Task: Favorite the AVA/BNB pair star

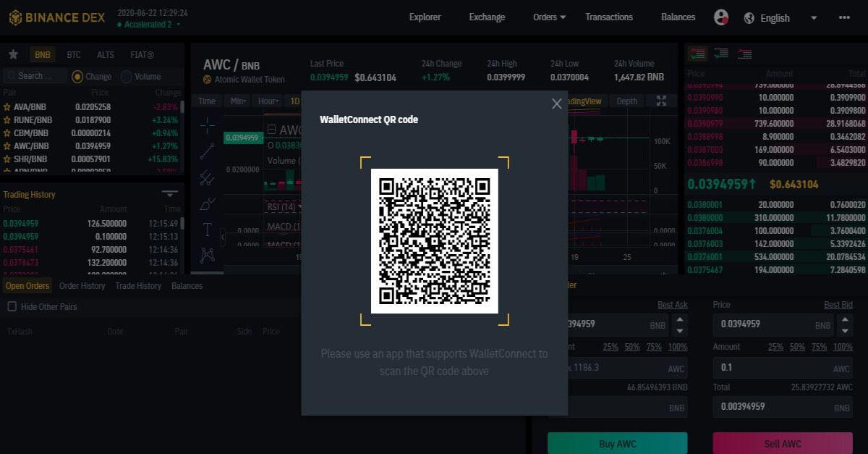Action: click(7, 106)
